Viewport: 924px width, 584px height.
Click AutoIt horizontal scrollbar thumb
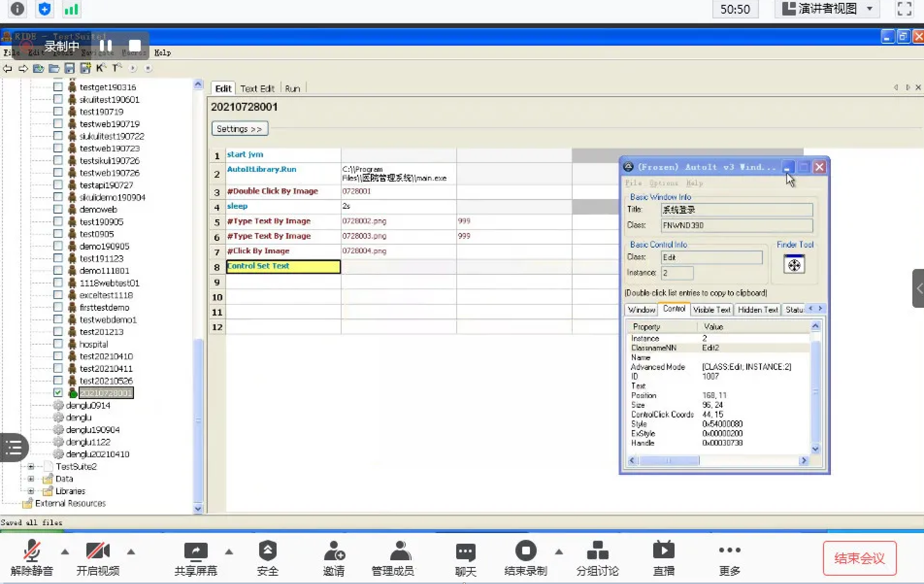coord(669,460)
